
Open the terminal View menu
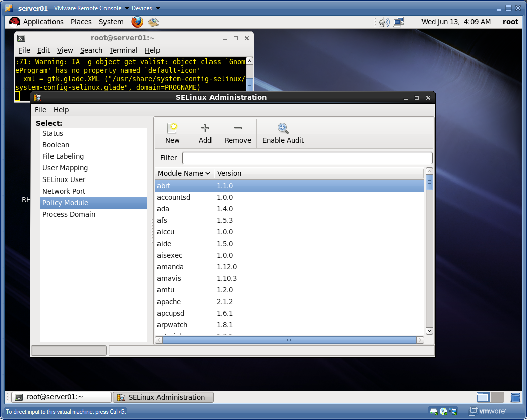point(65,51)
